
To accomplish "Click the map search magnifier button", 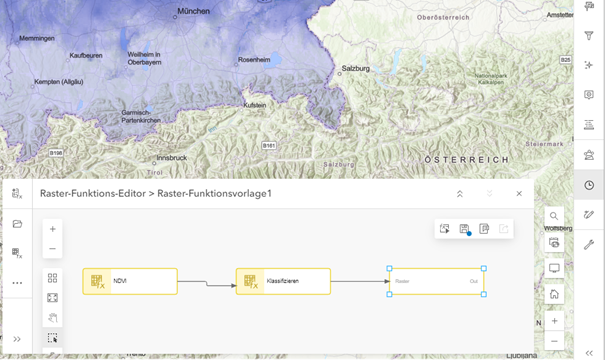I will 554,216.
